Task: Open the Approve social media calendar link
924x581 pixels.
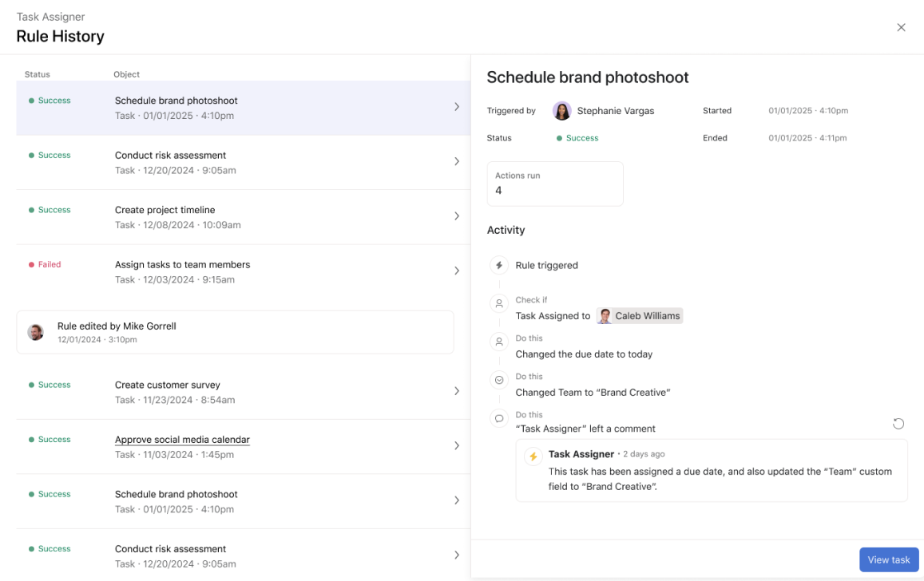Action: tap(182, 440)
